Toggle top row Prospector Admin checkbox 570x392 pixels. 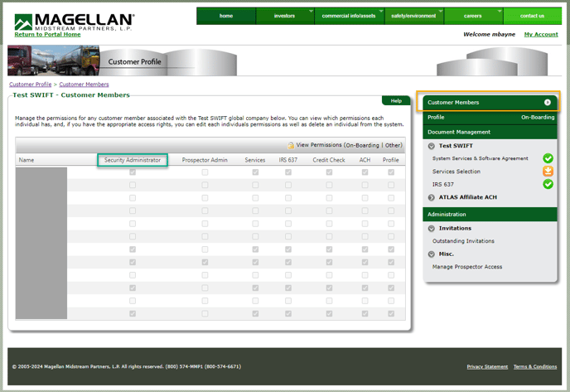point(205,172)
